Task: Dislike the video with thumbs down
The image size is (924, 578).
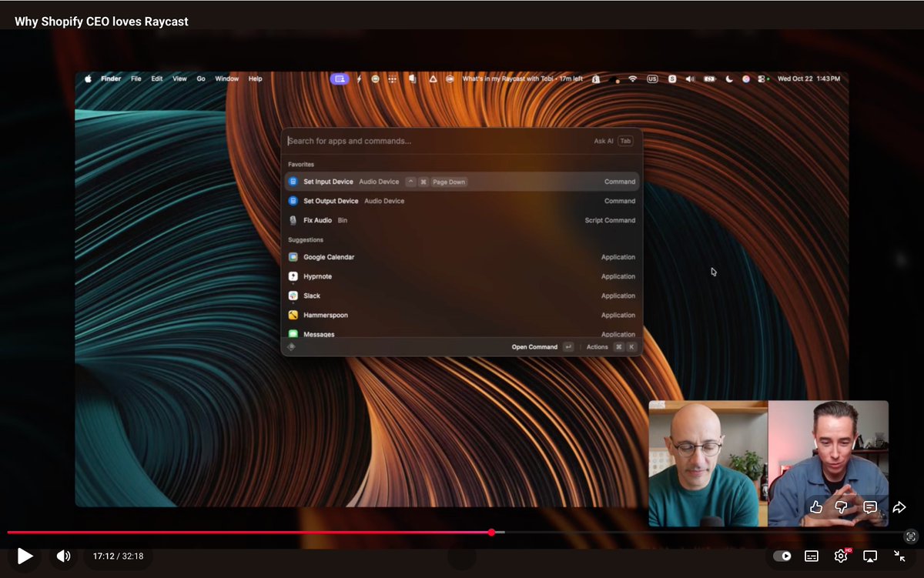Action: 842,507
